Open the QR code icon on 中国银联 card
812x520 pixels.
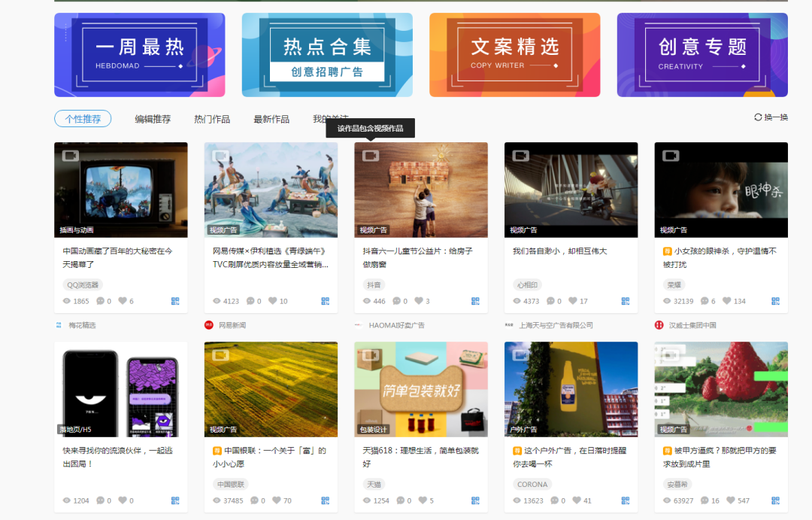tap(326, 501)
